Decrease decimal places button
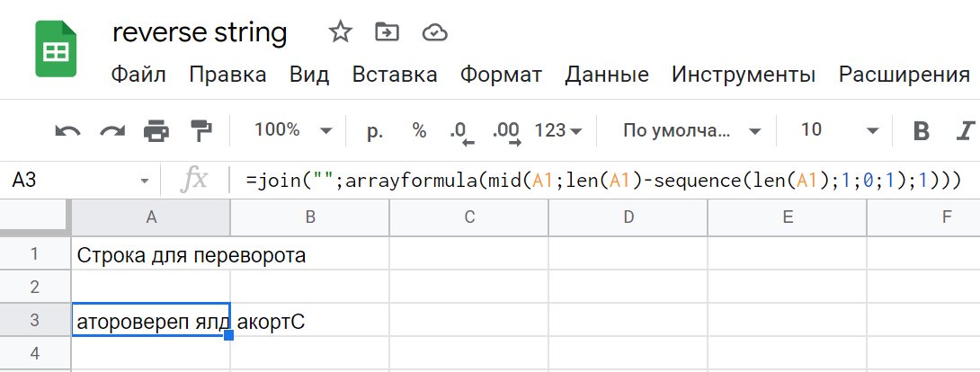The height and width of the screenshot is (372, 980). (x=461, y=132)
